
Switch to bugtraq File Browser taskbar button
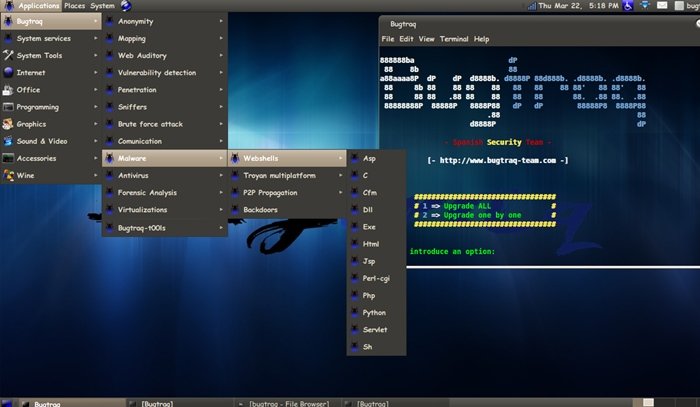(288, 403)
